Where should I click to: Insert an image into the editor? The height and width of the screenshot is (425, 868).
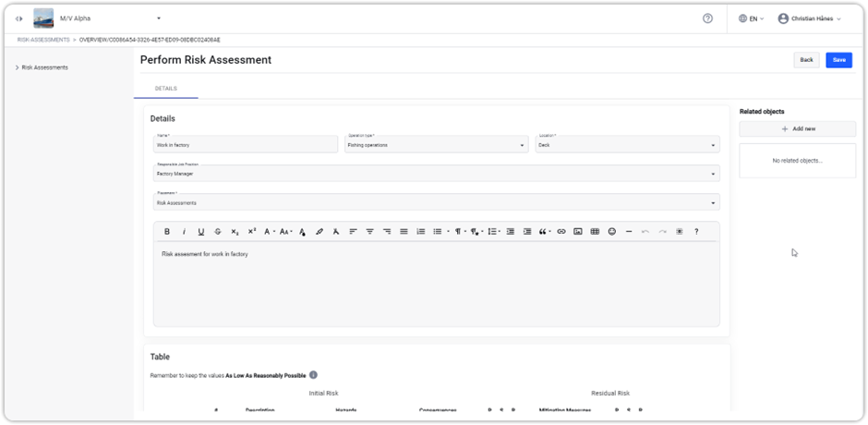(x=578, y=232)
